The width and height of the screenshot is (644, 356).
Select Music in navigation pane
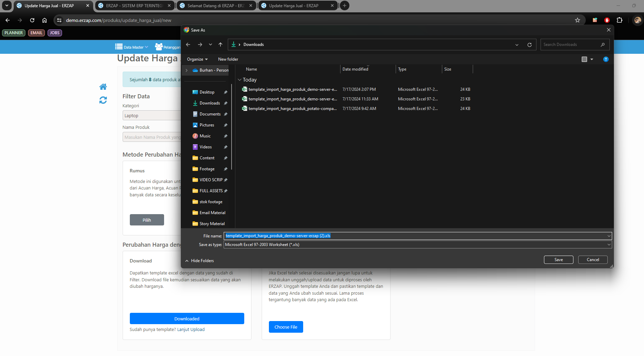(x=205, y=136)
